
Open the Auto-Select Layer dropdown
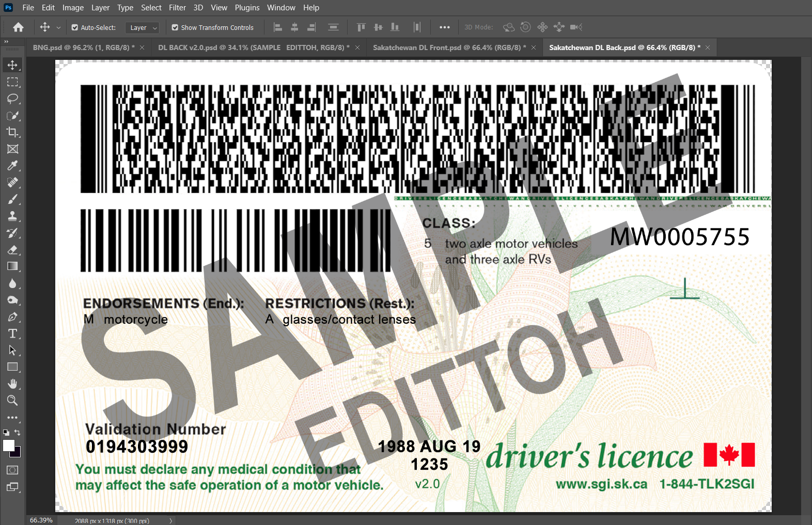(142, 28)
